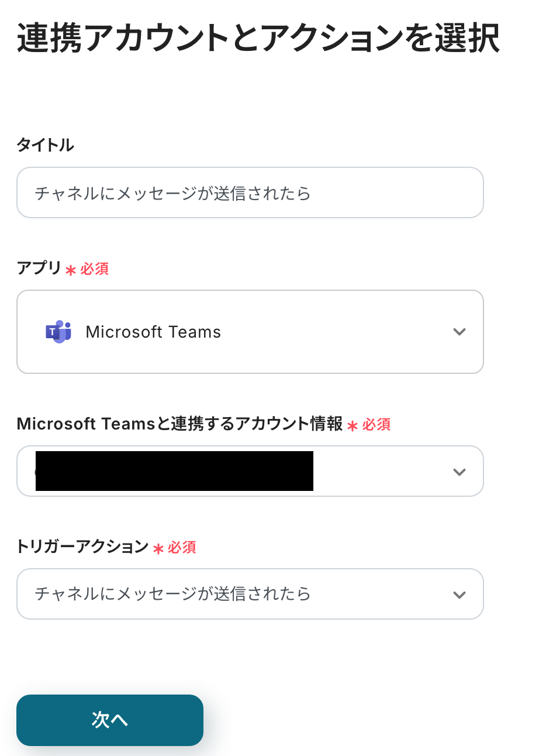This screenshot has height=756, width=539.
Task: Click the red asterisk next to アプリ
Action: pyautogui.click(x=71, y=270)
